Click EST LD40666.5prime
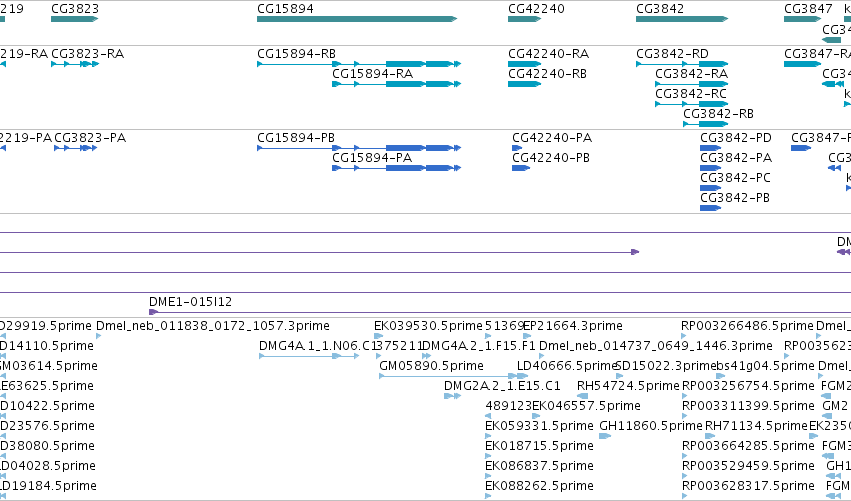Screen dimensions: 851x501 (x=523, y=376)
